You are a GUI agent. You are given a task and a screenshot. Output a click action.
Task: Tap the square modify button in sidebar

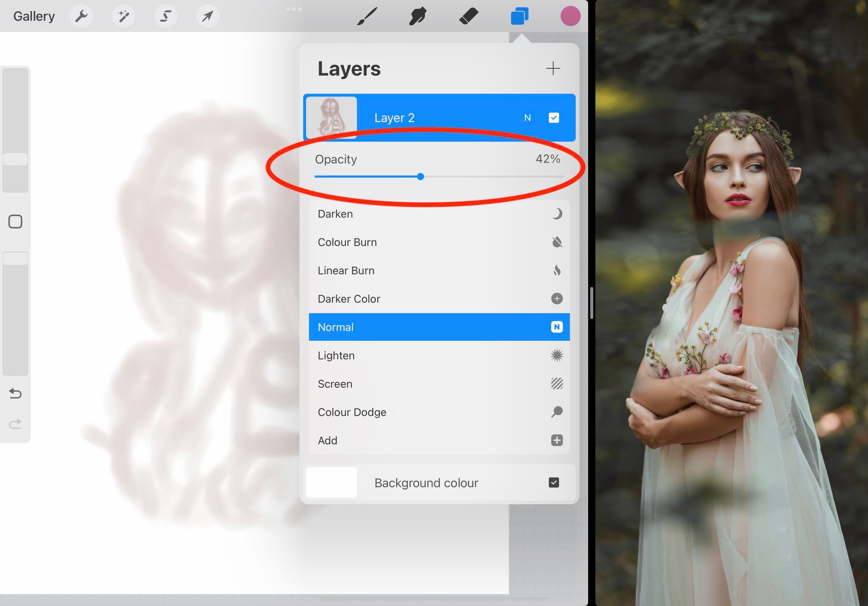[x=15, y=222]
